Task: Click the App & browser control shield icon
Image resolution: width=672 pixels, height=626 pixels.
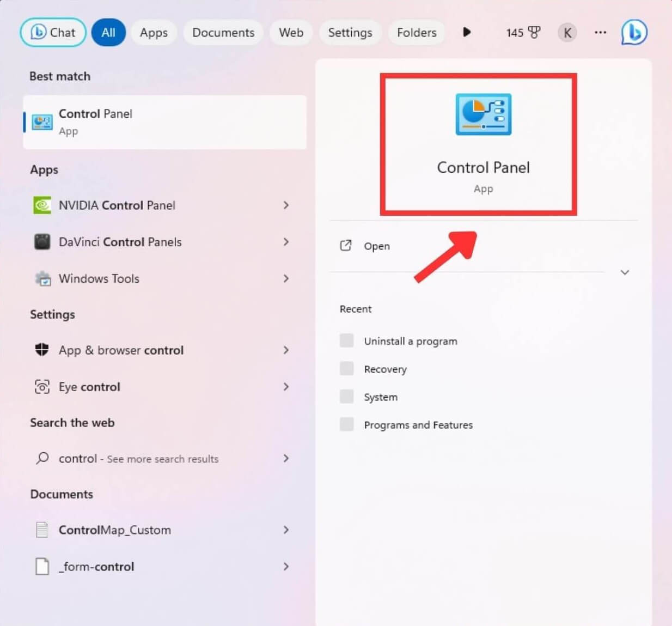Action: pyautogui.click(x=42, y=350)
